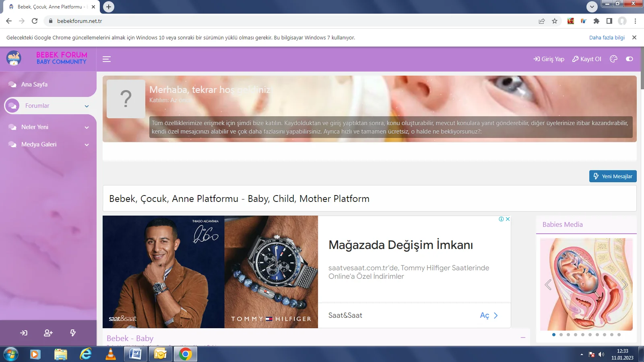Image resolution: width=644 pixels, height=362 pixels.
Task: Open the Babies Media pregnancy illustration
Action: [x=586, y=284]
